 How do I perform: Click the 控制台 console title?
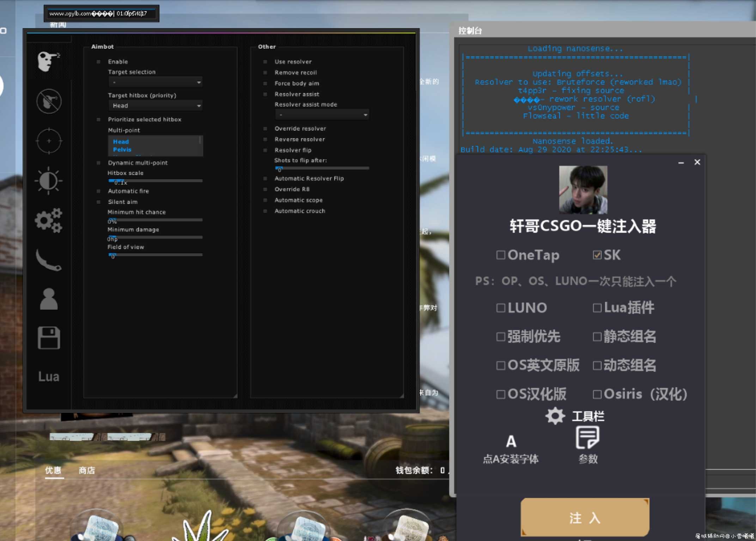[x=470, y=31]
